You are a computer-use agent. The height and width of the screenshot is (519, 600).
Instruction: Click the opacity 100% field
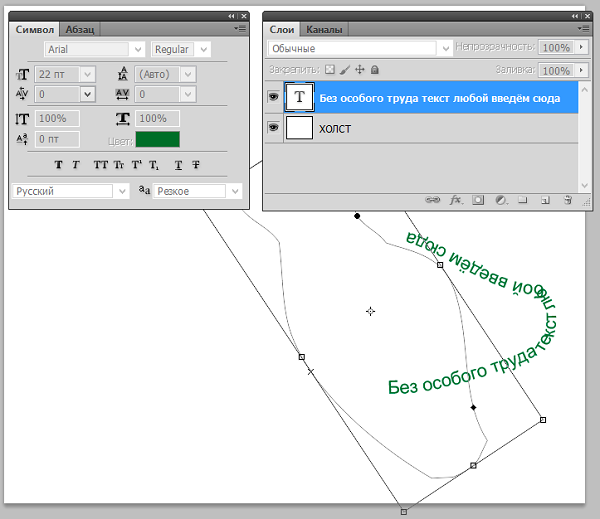click(x=556, y=47)
